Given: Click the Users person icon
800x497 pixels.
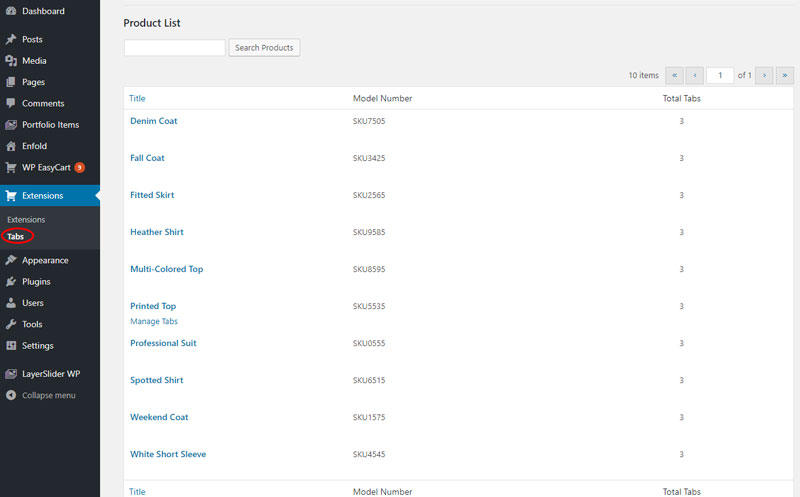Looking at the screenshot, I should tap(11, 303).
